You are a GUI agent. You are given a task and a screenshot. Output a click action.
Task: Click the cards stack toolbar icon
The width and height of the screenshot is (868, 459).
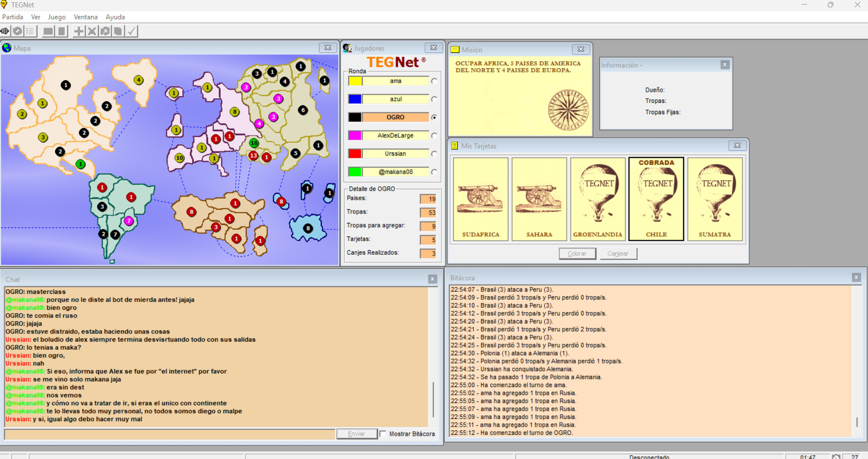coord(118,31)
